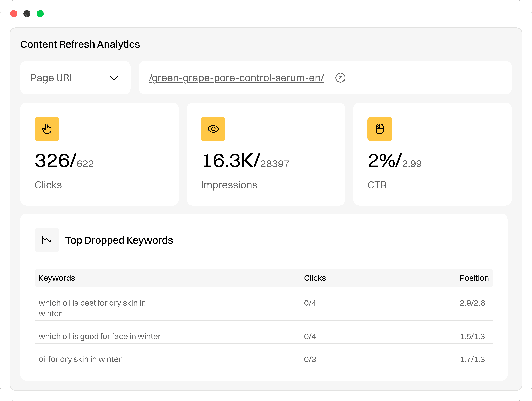Click the dark minimize window dot
The image size is (532, 401).
[x=27, y=14]
